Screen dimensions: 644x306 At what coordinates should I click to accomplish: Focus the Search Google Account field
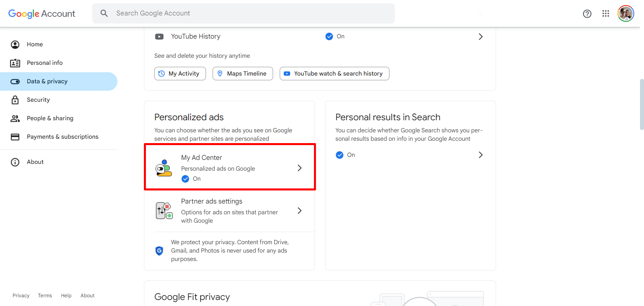pos(244,13)
